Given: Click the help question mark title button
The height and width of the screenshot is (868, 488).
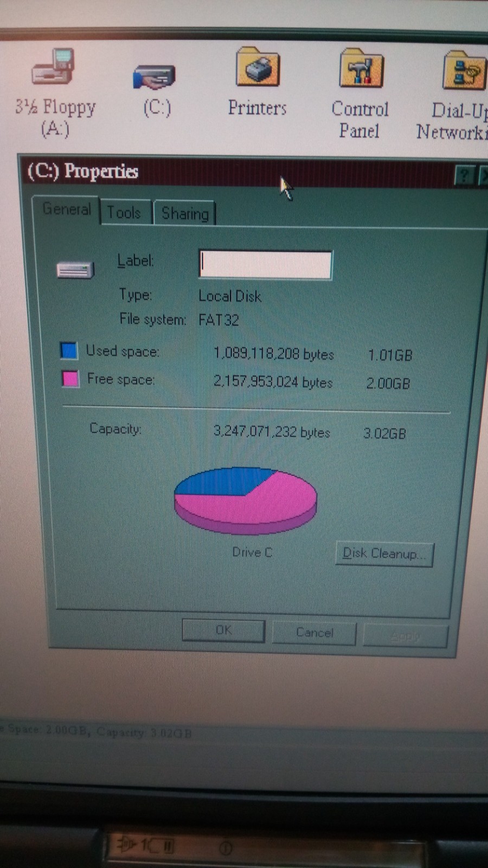Looking at the screenshot, I should [x=465, y=176].
